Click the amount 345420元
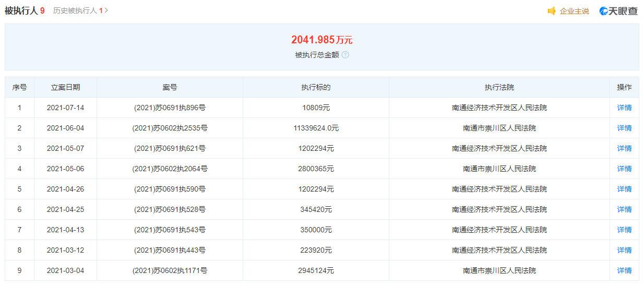This screenshot has width=644, height=285. pos(316,209)
